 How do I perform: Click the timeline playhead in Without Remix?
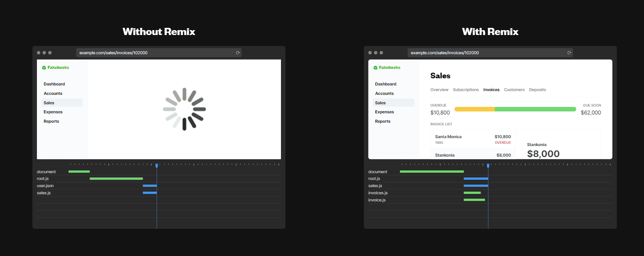[157, 166]
